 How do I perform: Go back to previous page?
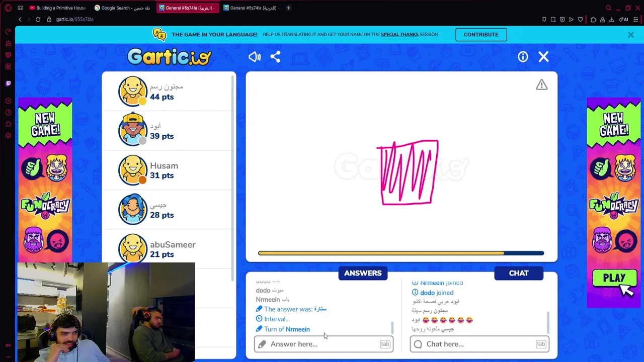pyautogui.click(x=20, y=19)
